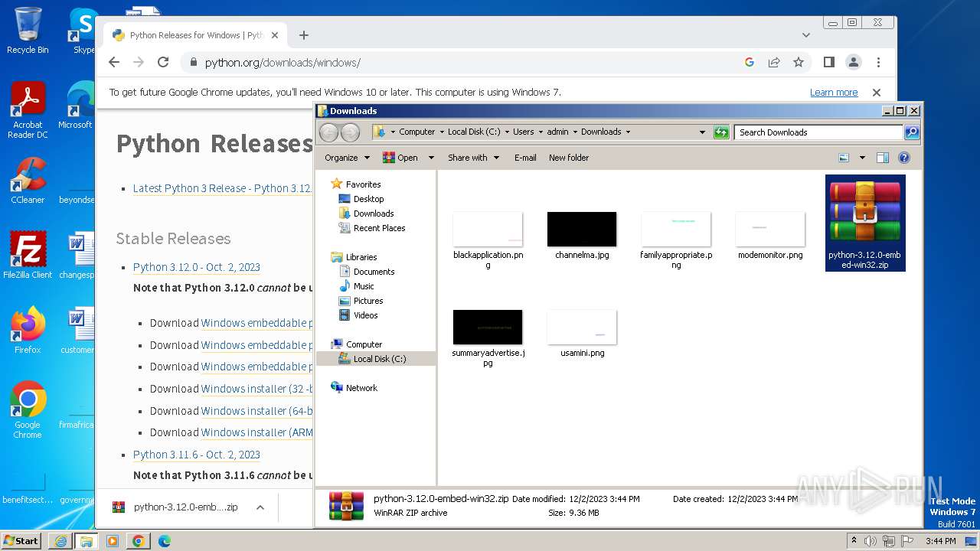Open Learn more link
Screen dimensions: 980x551
pos(834,93)
